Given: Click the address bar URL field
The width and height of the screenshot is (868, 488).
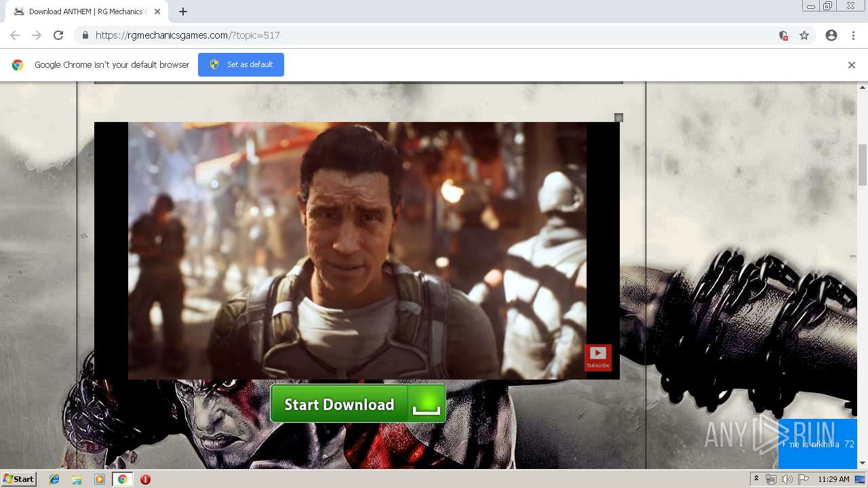Looking at the screenshot, I should coord(434,35).
